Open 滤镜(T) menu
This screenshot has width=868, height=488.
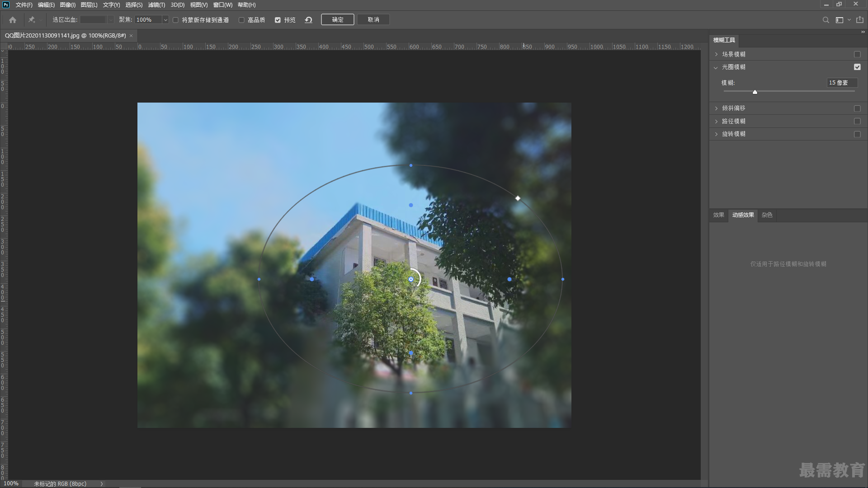pos(156,5)
